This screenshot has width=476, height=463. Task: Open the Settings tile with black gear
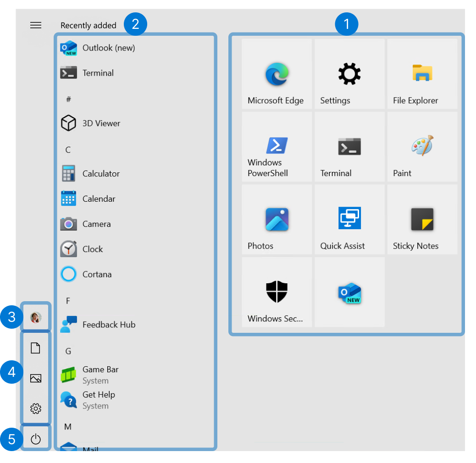click(349, 74)
